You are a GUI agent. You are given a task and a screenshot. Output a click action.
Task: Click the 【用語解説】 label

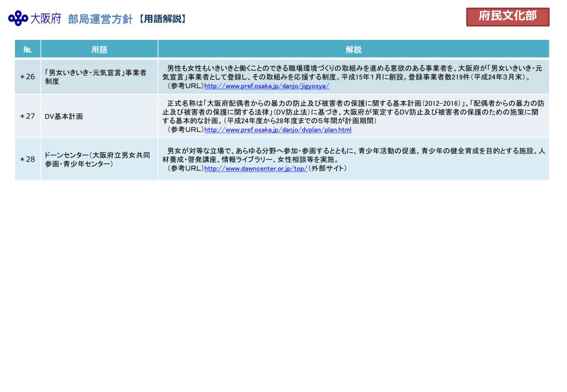(x=163, y=19)
